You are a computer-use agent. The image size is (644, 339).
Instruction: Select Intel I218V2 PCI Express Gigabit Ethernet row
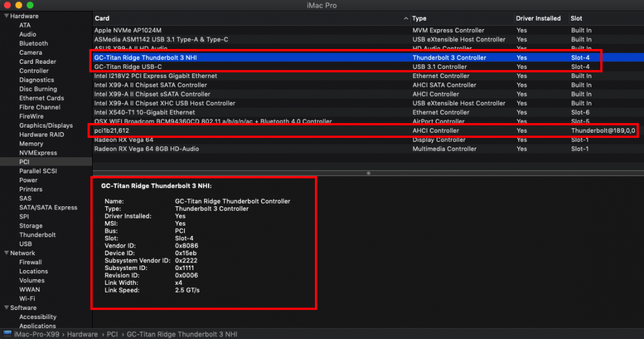click(368, 76)
